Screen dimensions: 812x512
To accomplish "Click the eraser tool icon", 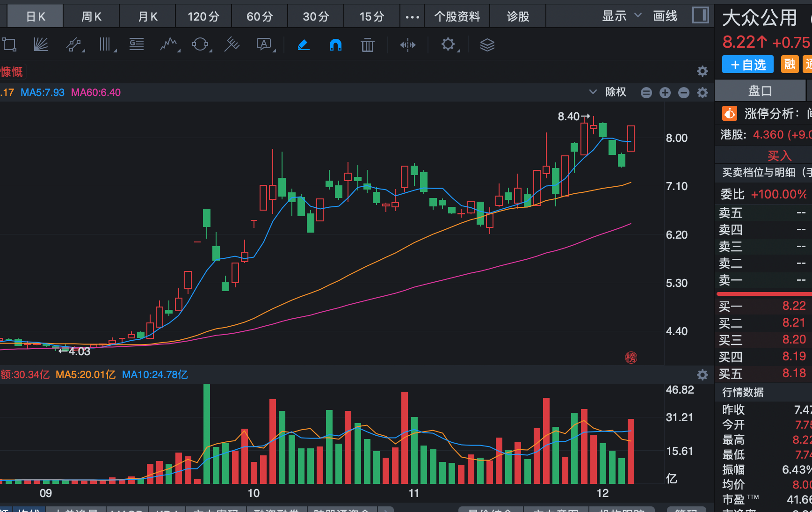I will (x=304, y=45).
